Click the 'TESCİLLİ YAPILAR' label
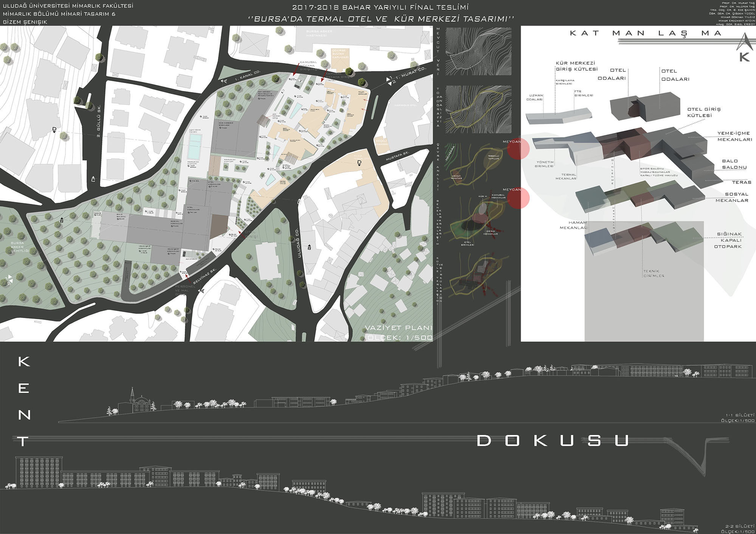The image size is (756, 534). [494, 157]
